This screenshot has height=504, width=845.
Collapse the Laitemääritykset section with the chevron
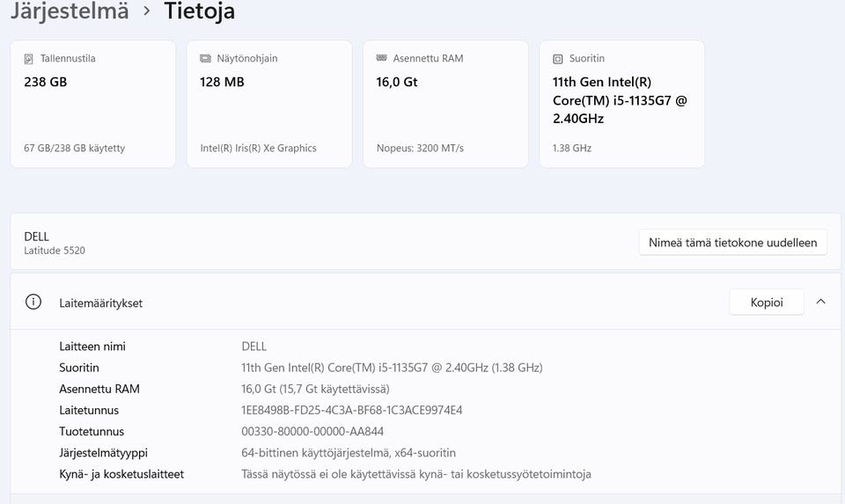(820, 302)
